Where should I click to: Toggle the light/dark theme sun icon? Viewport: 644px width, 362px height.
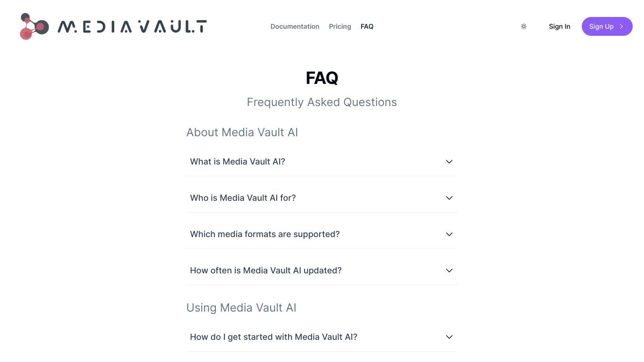point(524,26)
